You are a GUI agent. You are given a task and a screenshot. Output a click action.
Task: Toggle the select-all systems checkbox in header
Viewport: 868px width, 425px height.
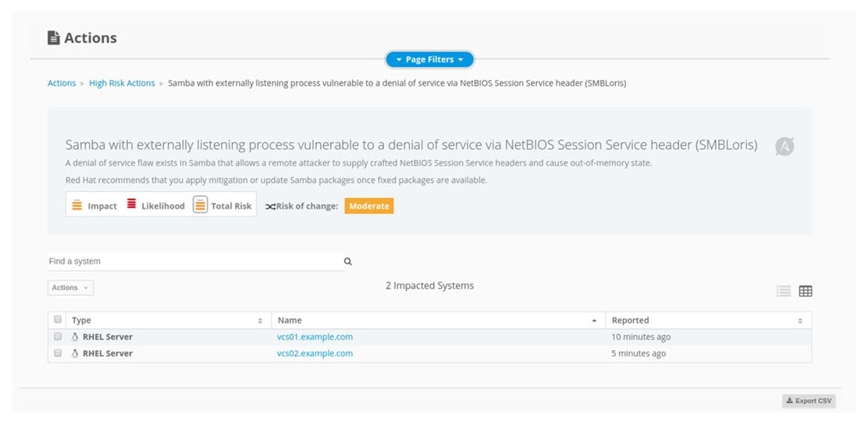point(58,320)
